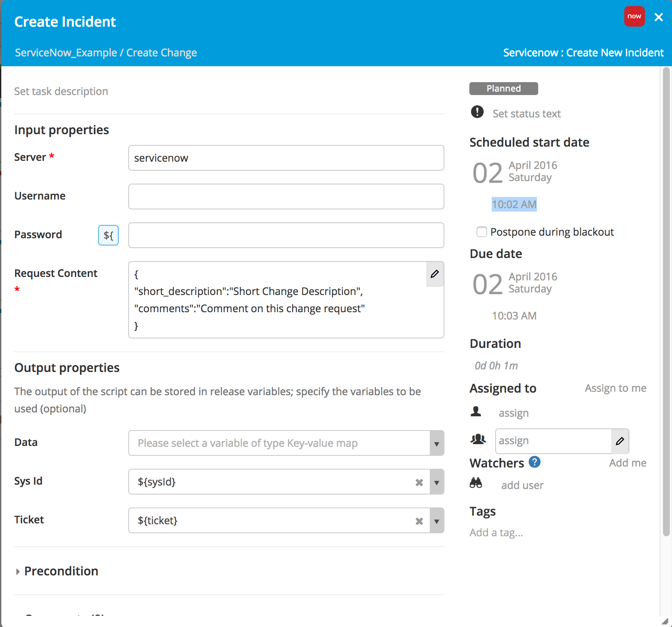
Task: Click the Add me watcher link
Action: point(627,463)
